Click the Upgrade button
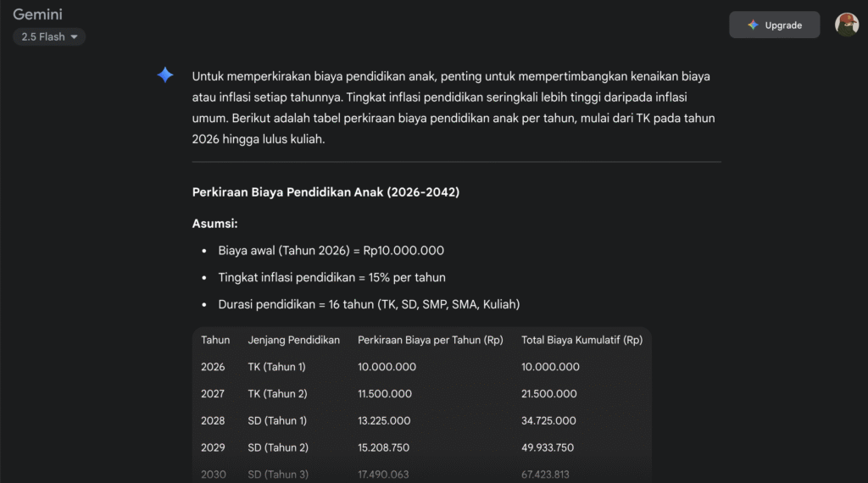Viewport: 868px width, 483px height. (x=775, y=25)
